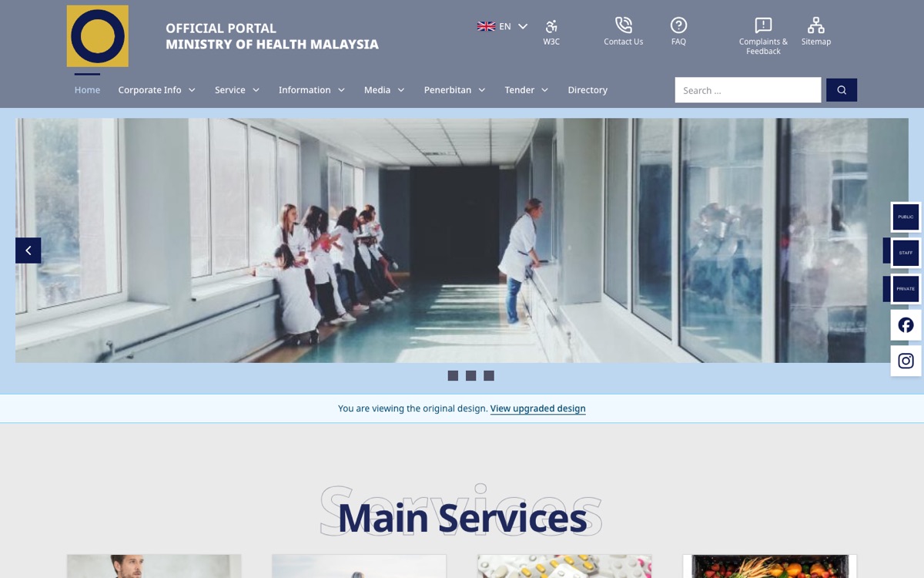Expand the EN language dropdown chevron
This screenshot has height=578, width=924.
click(x=523, y=26)
